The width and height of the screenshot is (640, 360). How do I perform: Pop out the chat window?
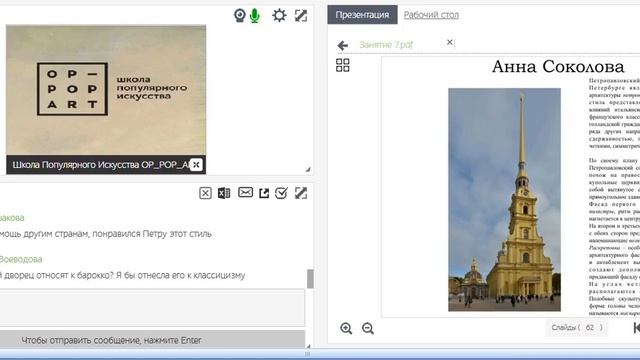[264, 193]
